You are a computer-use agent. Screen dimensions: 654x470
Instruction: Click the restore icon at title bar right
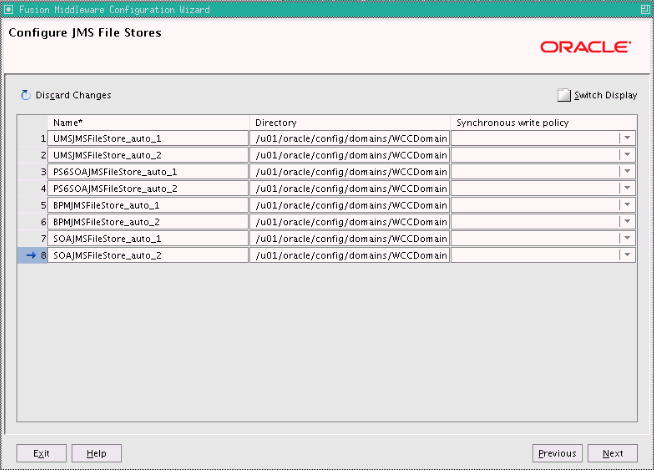coord(645,9)
